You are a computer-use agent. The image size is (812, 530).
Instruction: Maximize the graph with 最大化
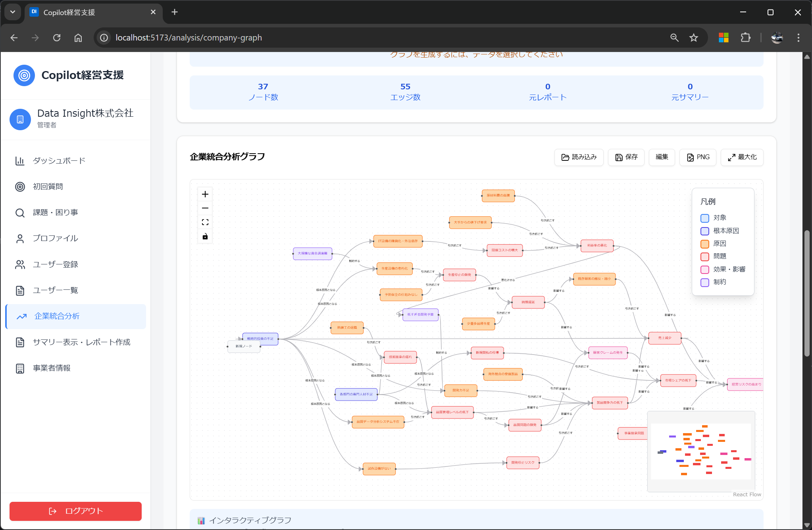pyautogui.click(x=742, y=157)
